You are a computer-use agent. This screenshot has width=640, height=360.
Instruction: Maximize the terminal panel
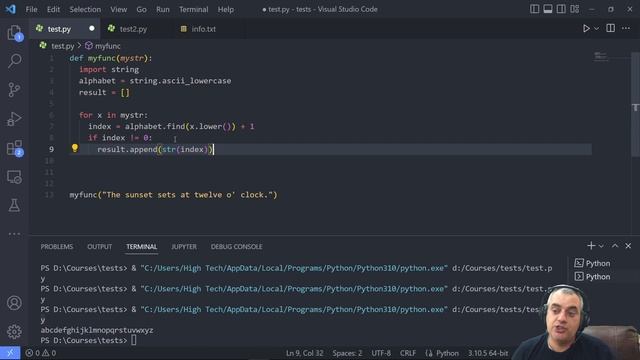[x=615, y=246]
